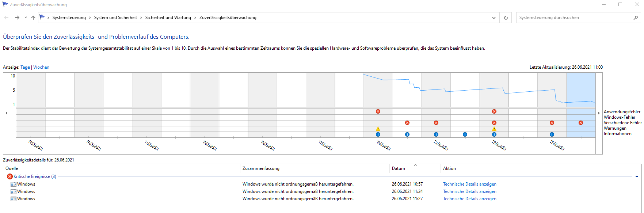Click the Windows icon in the 11:27 row

14,199
